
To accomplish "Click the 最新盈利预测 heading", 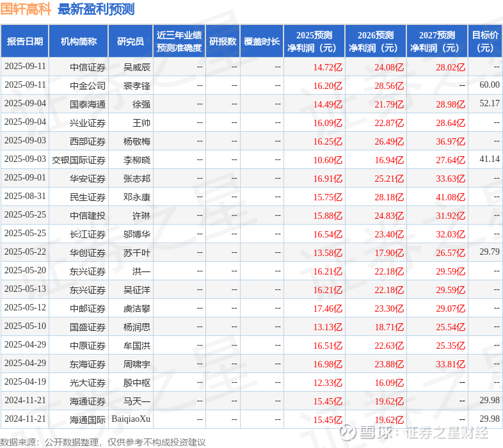I will click(x=96, y=9).
